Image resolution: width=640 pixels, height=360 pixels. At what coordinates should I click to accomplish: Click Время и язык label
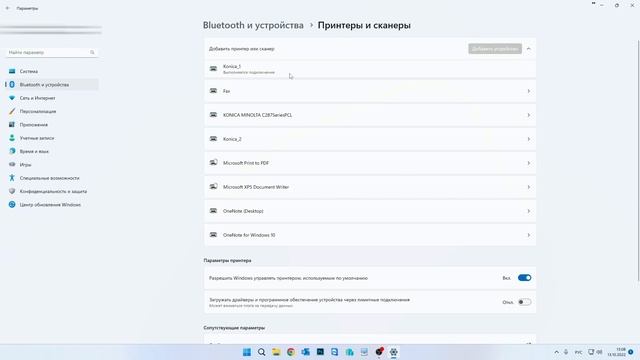coord(34,151)
